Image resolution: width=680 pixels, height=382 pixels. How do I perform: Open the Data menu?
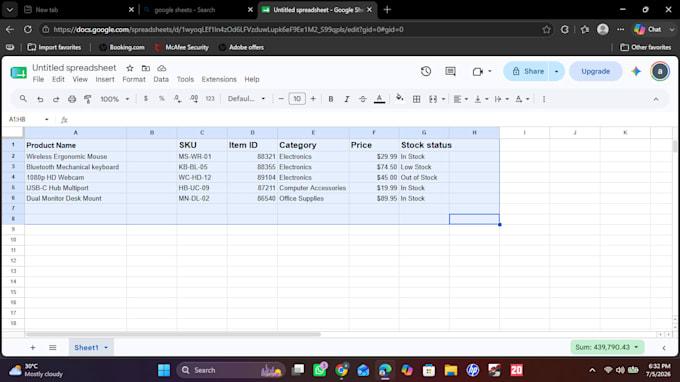(x=161, y=79)
